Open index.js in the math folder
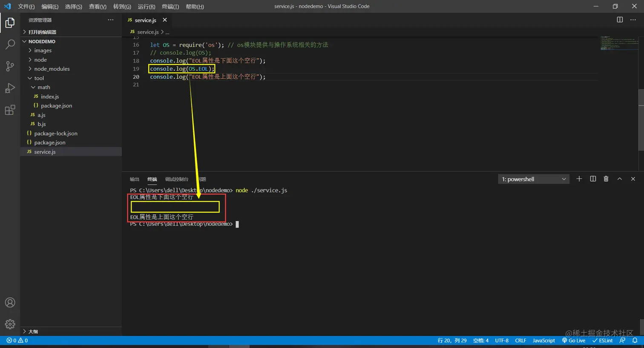 click(71, 97)
